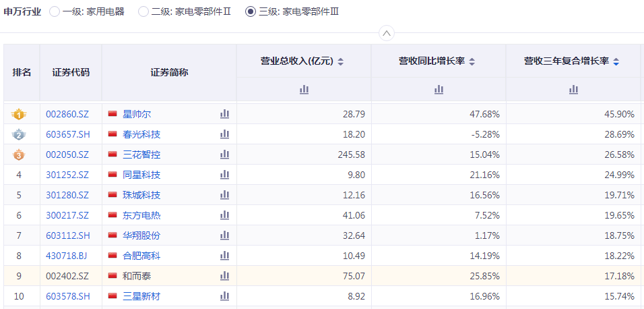Screen dimensions: 644x309
Task: Open bar chart icon for 东方电热 row
Action: tap(224, 215)
